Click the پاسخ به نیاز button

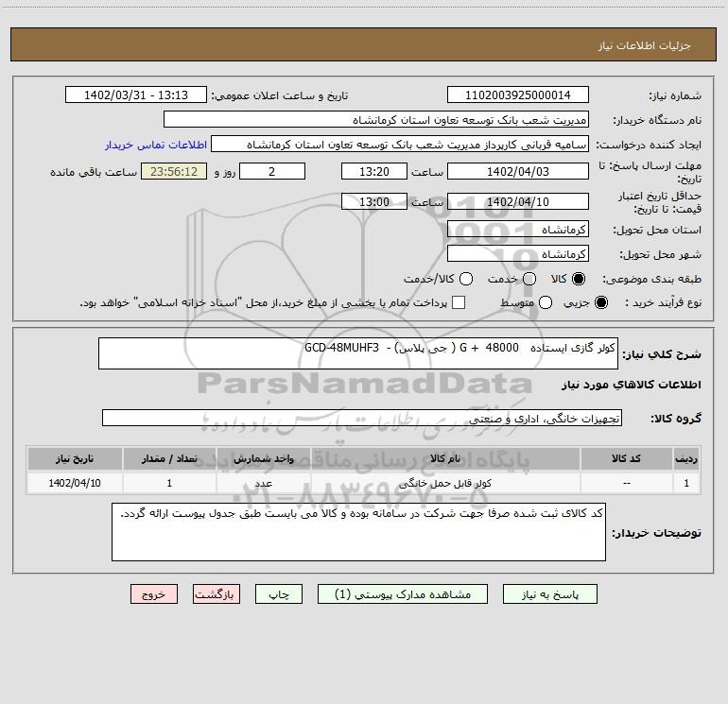[x=549, y=594]
